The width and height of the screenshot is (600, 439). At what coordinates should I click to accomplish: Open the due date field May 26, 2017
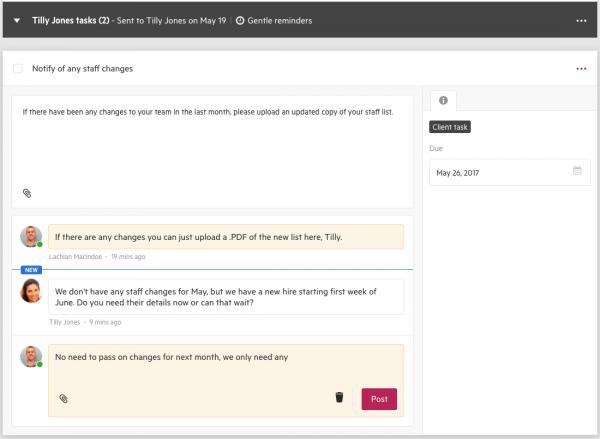[510, 173]
